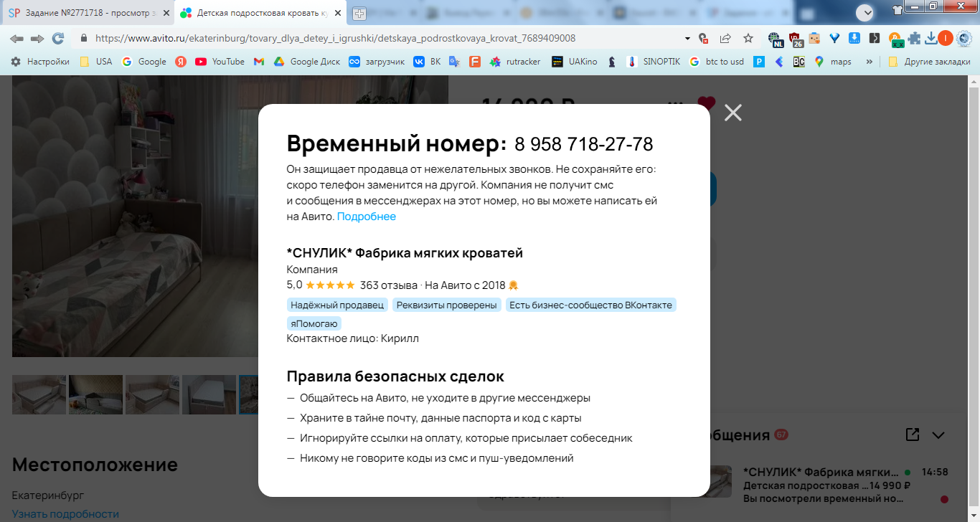Open the blue download arrow extension

coord(854,38)
